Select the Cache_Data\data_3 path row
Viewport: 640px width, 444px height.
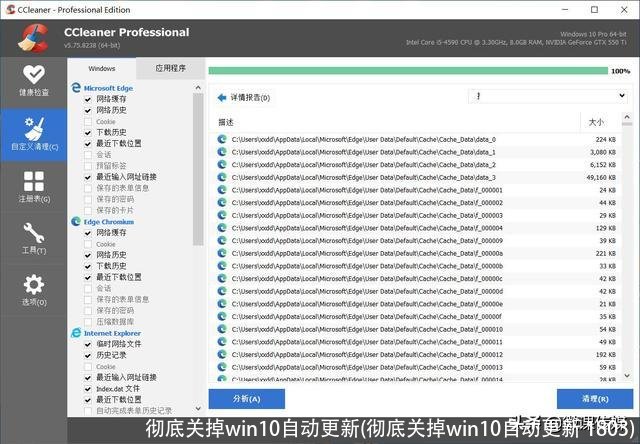point(416,177)
